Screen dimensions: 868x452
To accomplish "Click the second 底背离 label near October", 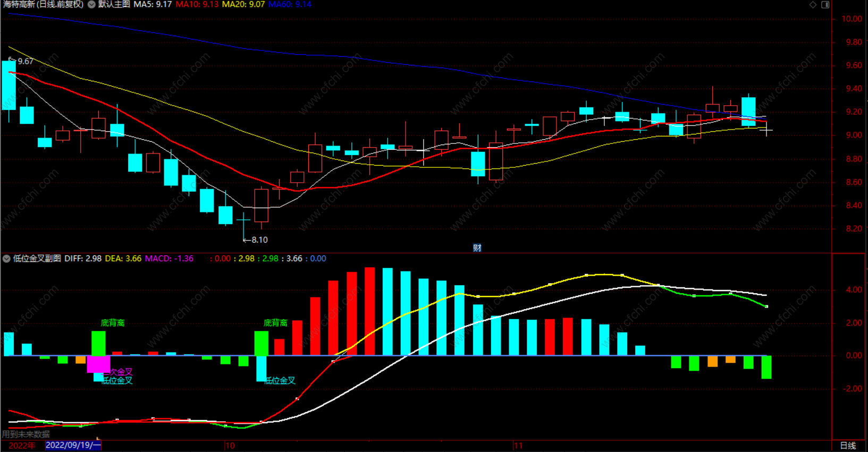I will pyautogui.click(x=275, y=323).
